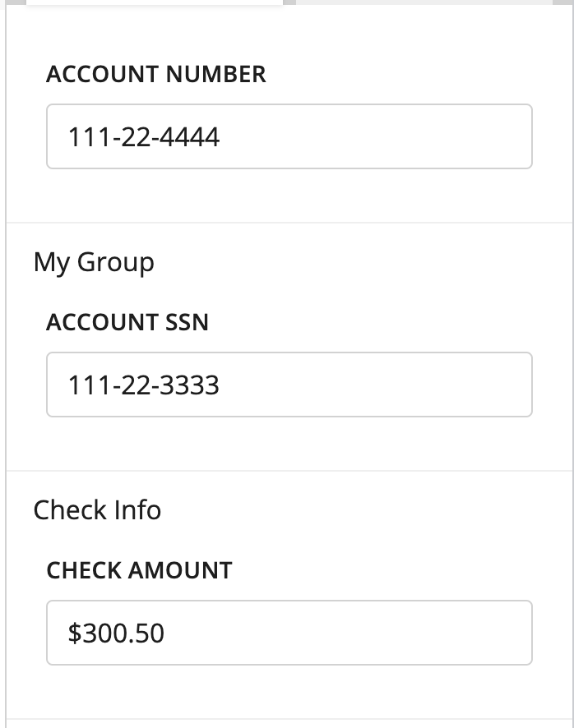Click the 111-22-4444 value text

coord(144,137)
